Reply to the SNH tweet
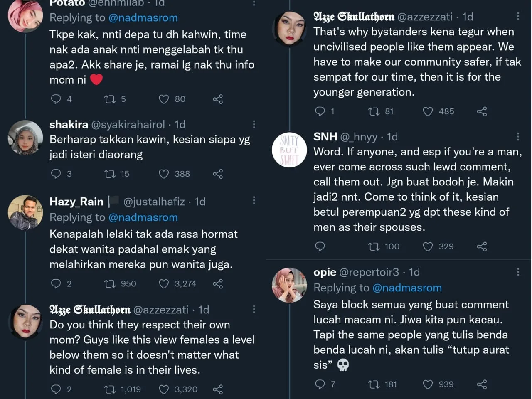The width and height of the screenshot is (532, 399). point(320,246)
